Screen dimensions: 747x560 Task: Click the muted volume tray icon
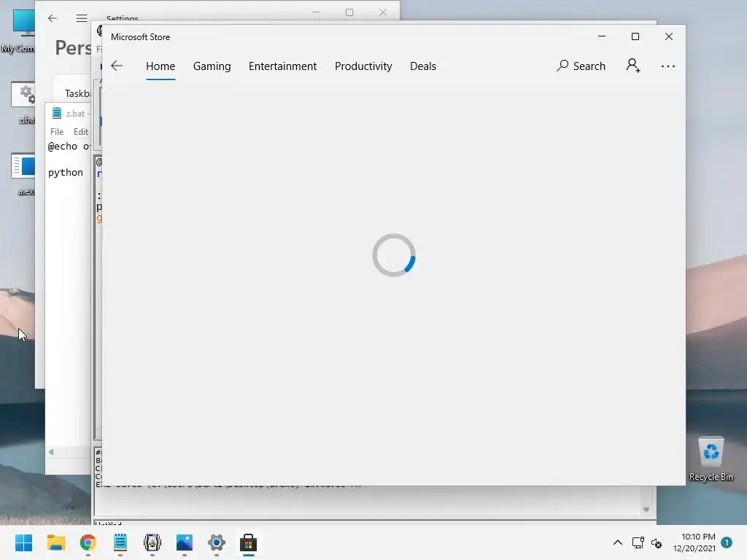click(x=657, y=542)
